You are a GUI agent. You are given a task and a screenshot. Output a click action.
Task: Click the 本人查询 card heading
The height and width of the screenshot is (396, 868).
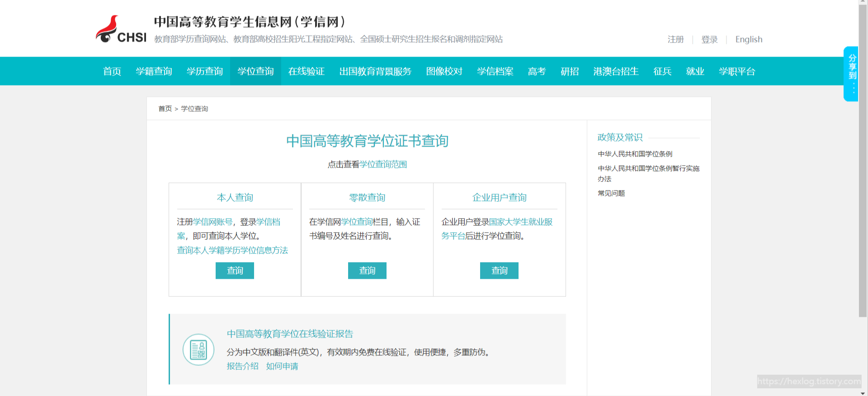235,197
